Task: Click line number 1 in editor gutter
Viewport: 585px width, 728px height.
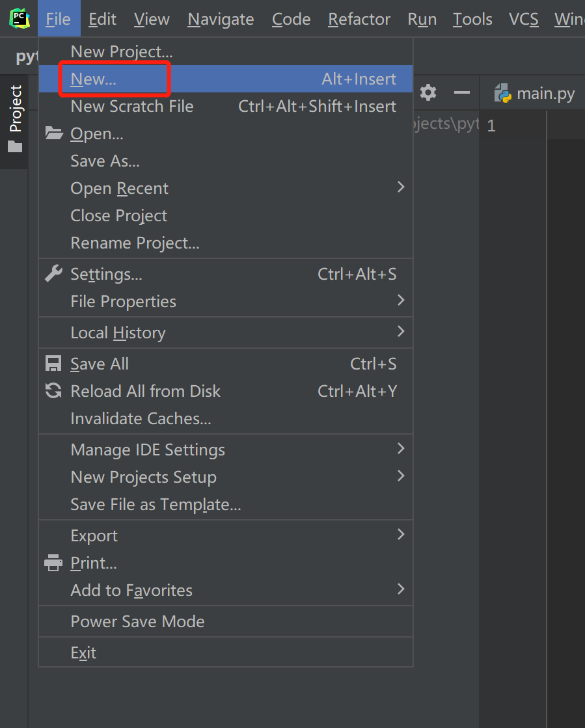Action: [491, 126]
